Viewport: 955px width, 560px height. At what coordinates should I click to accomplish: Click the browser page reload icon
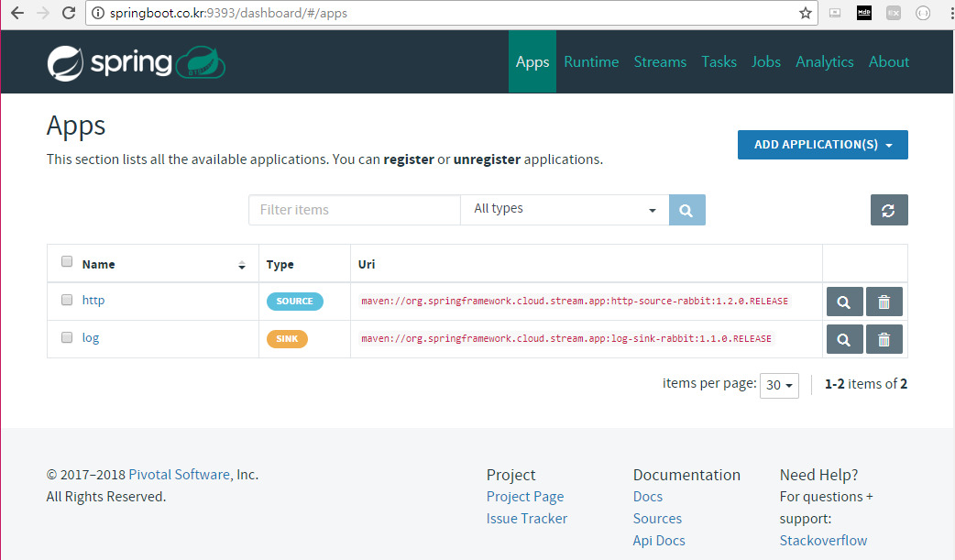[x=69, y=13]
